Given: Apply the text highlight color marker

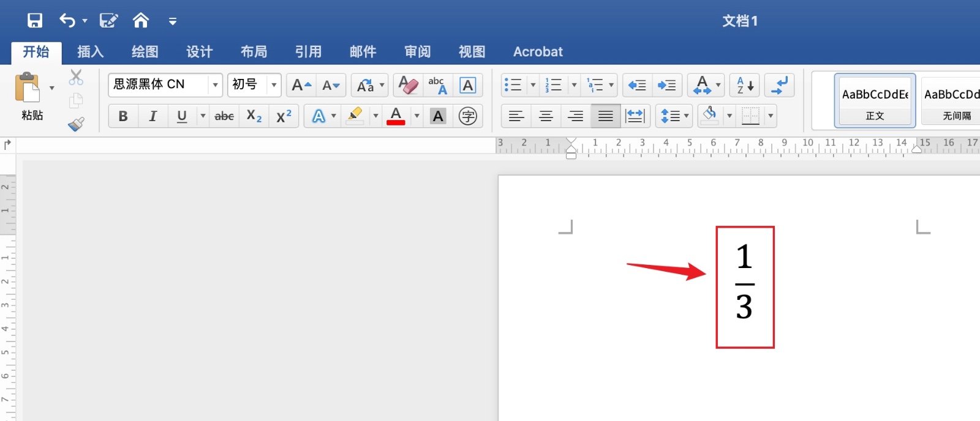Looking at the screenshot, I should (355, 116).
